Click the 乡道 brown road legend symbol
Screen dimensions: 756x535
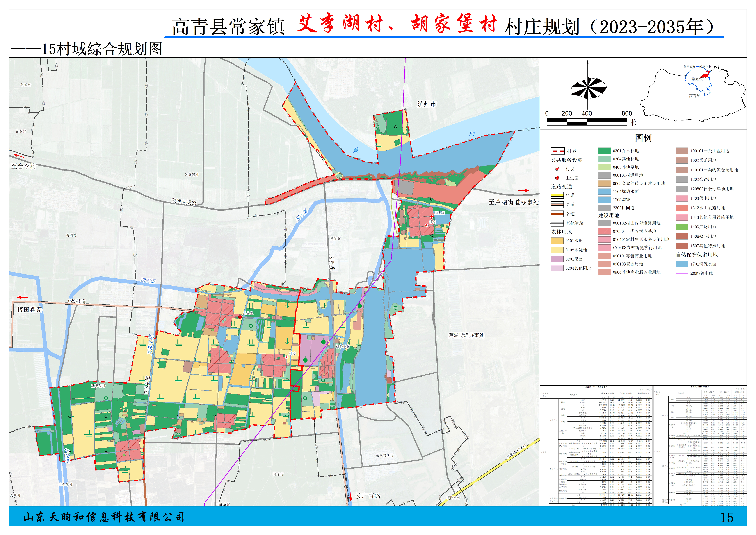(x=557, y=214)
